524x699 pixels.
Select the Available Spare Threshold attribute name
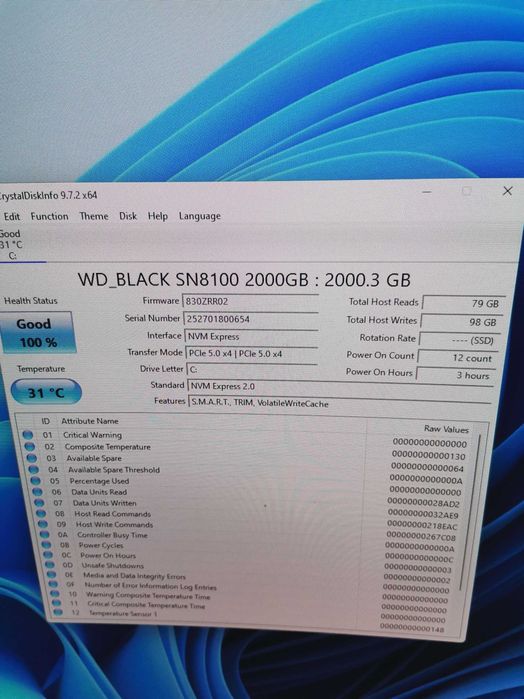(113, 470)
